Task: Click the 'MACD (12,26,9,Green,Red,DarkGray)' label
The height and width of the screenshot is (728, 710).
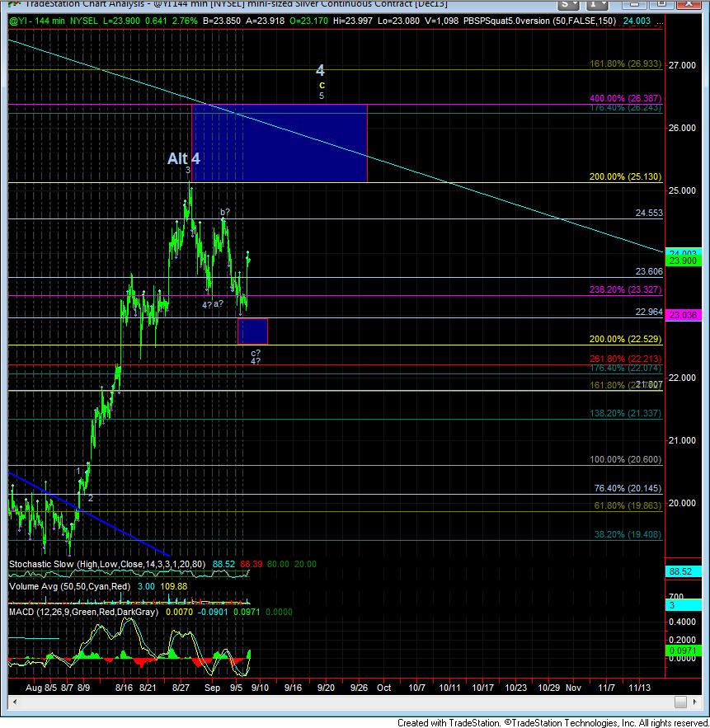Action: pos(83,612)
